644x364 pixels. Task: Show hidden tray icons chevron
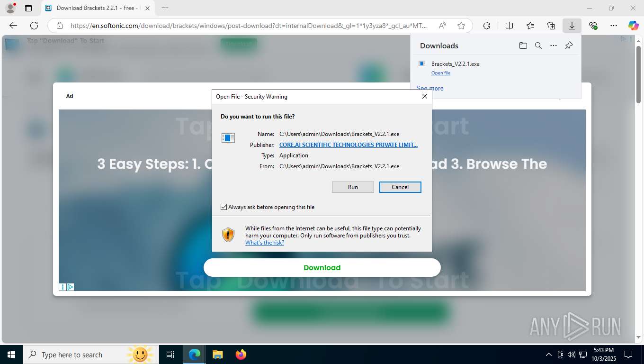pos(549,355)
